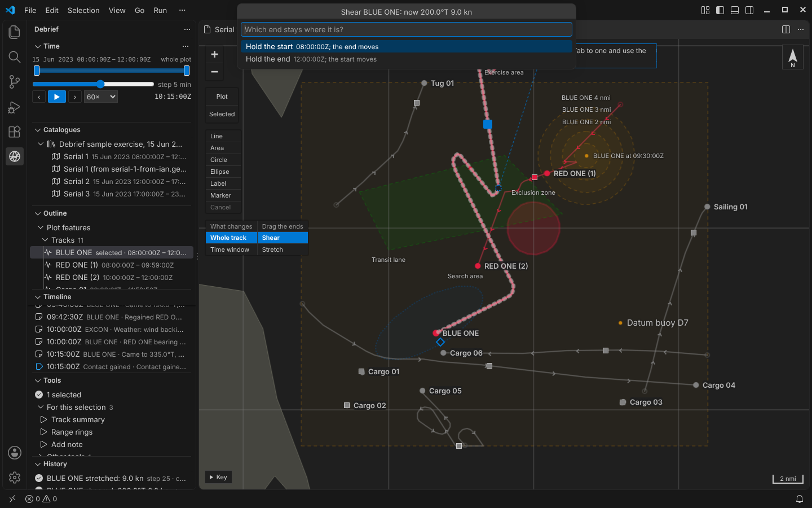Open the View menu
This screenshot has width=812, height=508.
[117, 10]
